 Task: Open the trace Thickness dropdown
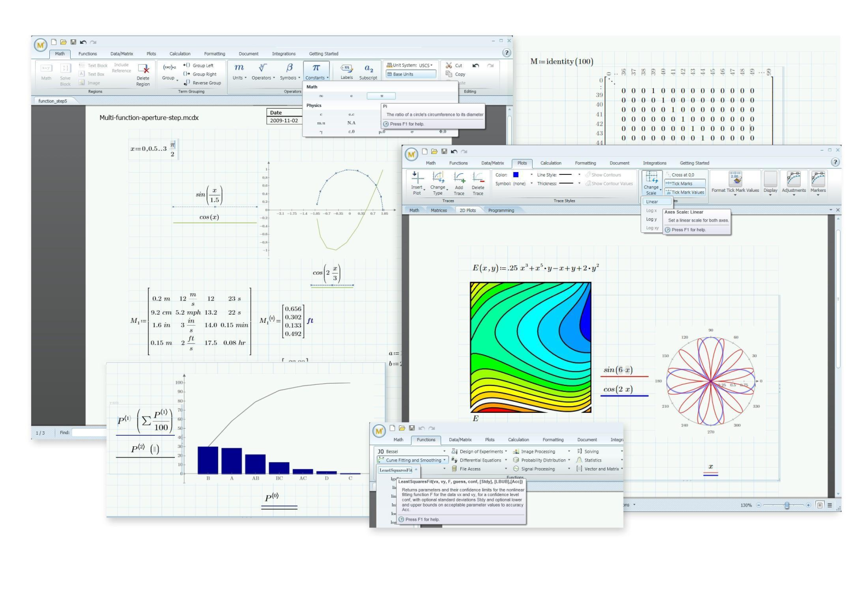coord(579,184)
